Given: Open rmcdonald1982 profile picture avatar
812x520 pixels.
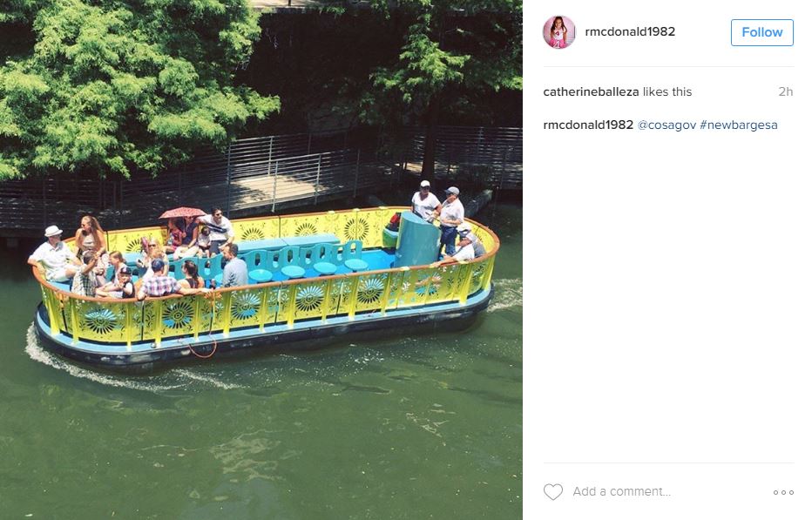Looking at the screenshot, I should 558,32.
